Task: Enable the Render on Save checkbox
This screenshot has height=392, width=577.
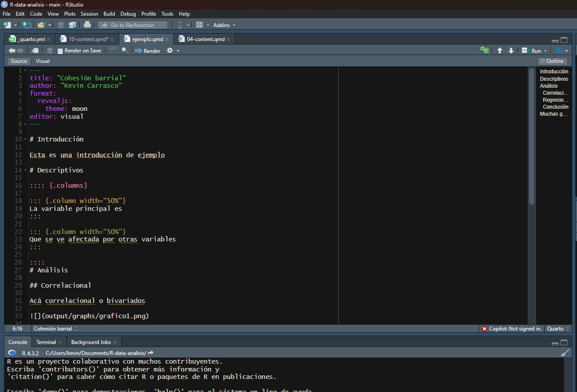Action: click(x=61, y=51)
